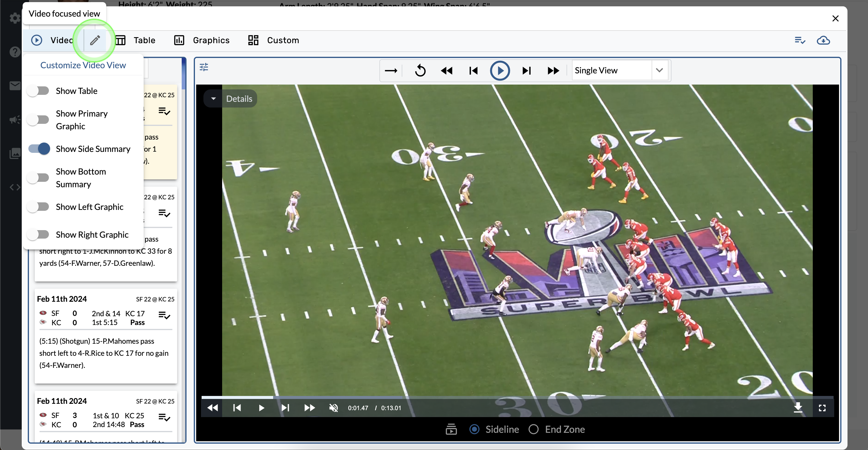Enter fullscreen video mode
This screenshot has height=450, width=868.
[822, 408]
